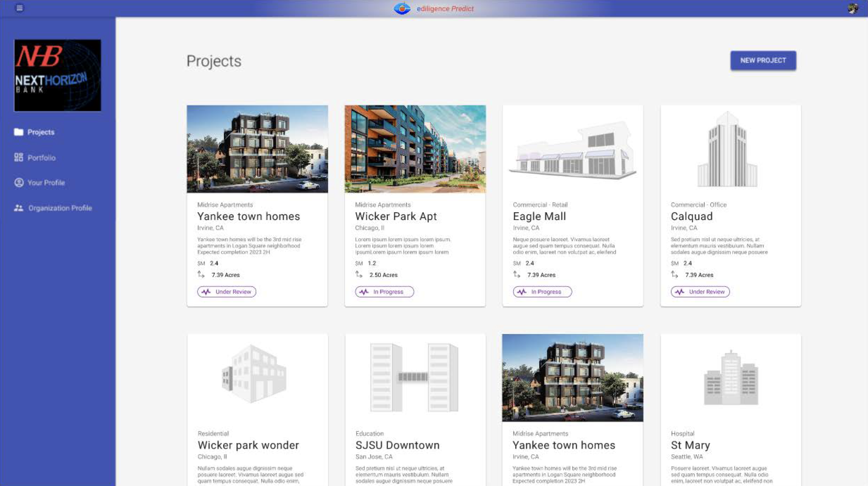Click the Under Review status on Calquad
Viewport: 868px width, 486px height.
pyautogui.click(x=700, y=292)
